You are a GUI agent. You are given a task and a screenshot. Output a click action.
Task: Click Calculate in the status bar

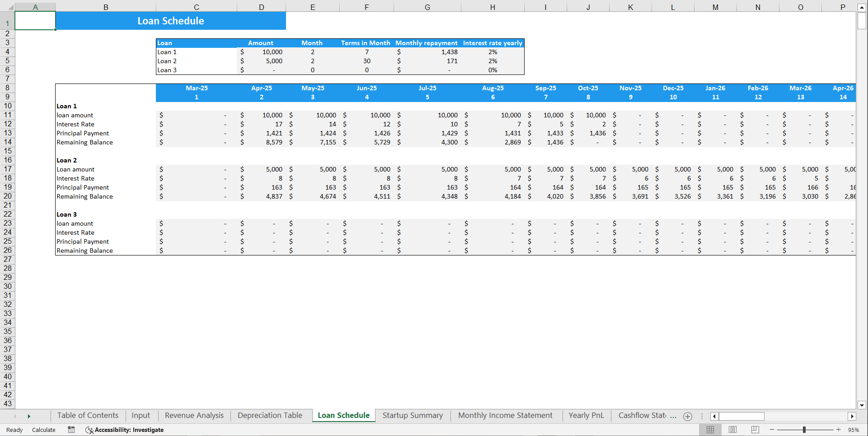click(43, 430)
